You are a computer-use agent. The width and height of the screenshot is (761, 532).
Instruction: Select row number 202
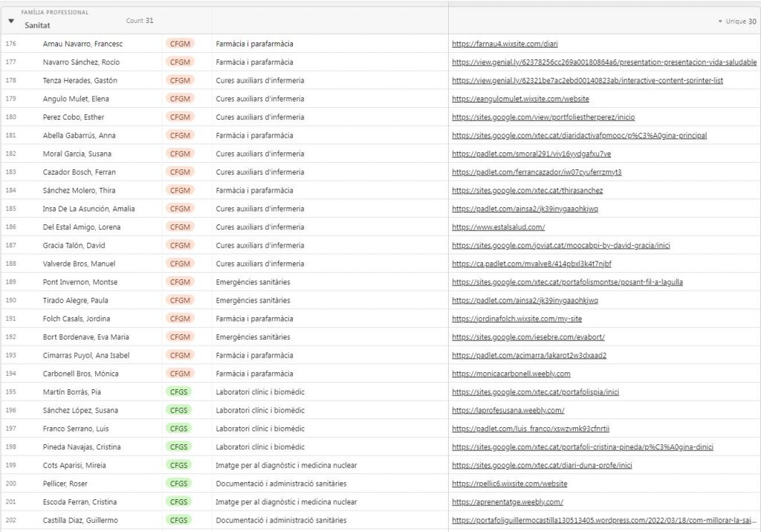[10, 520]
